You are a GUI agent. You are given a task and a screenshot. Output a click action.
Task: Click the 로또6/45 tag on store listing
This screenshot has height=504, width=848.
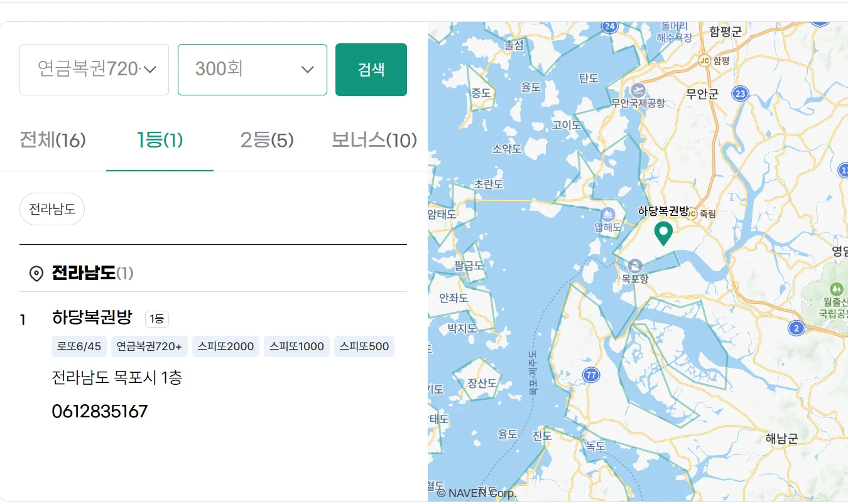[x=79, y=346]
